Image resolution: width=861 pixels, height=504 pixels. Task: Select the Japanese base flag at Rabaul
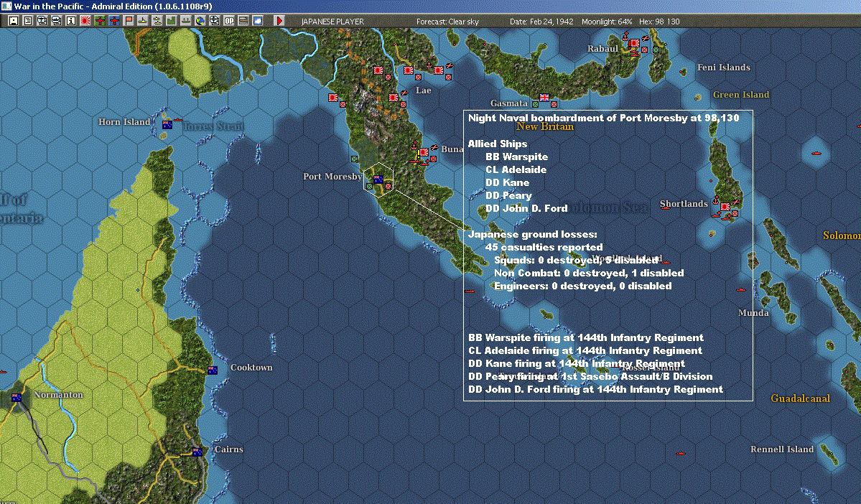click(634, 43)
